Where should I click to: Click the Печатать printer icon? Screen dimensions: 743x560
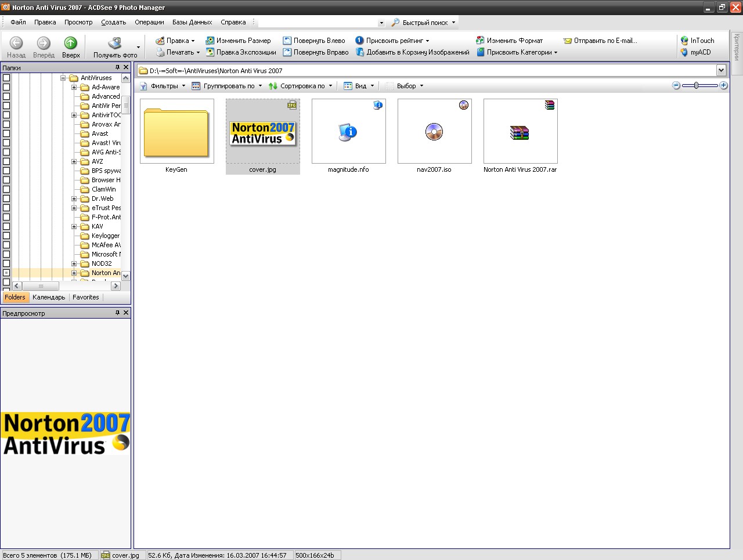(160, 52)
